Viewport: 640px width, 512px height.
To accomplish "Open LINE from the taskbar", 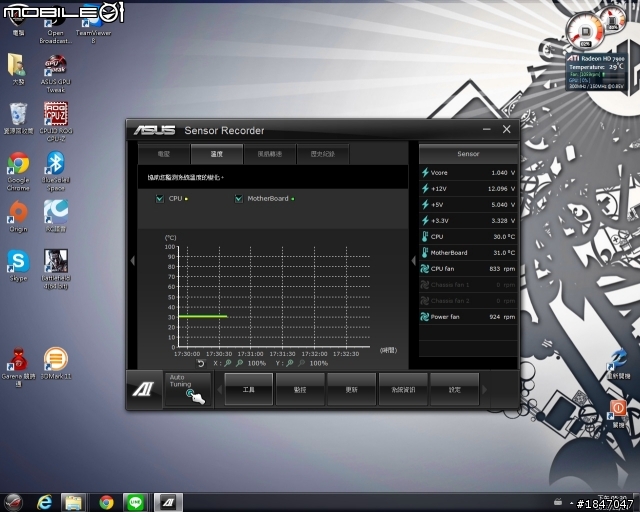I will click(x=135, y=502).
